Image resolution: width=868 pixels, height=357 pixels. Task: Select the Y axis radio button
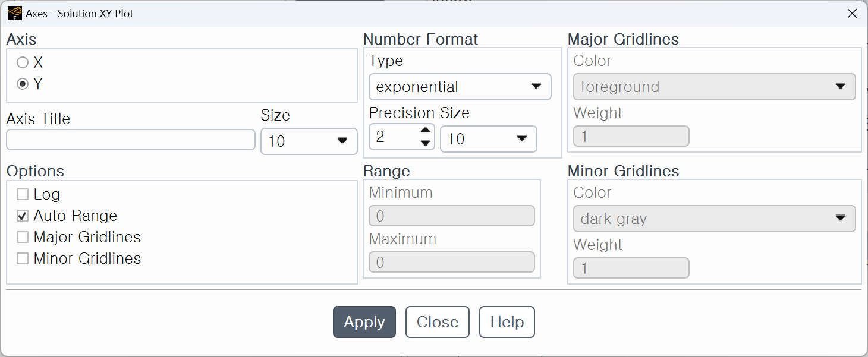pyautogui.click(x=23, y=84)
